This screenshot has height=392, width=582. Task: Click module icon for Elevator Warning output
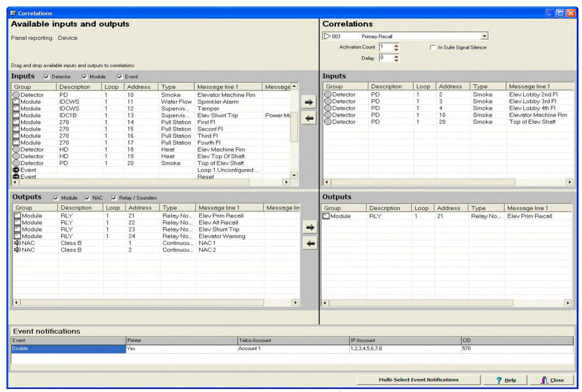(17, 236)
